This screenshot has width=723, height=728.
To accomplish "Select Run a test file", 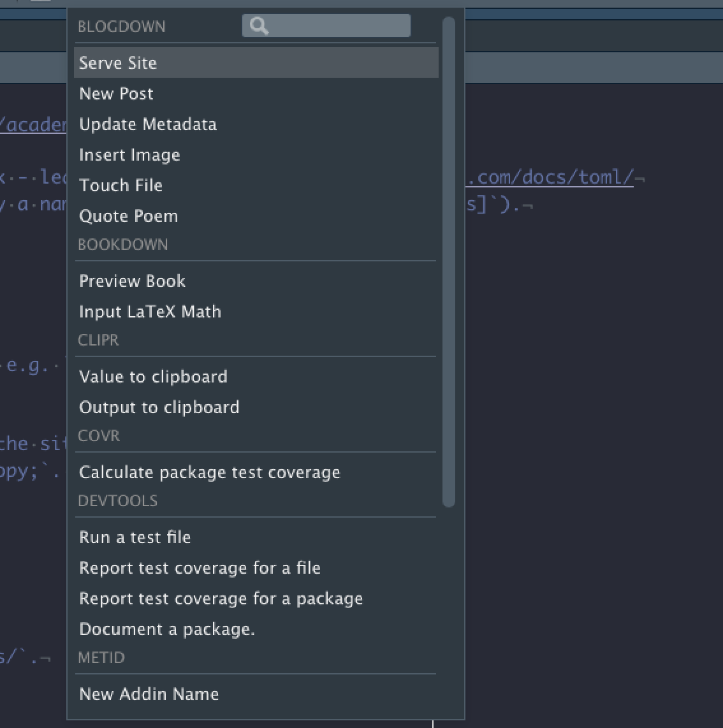I will coord(135,537).
